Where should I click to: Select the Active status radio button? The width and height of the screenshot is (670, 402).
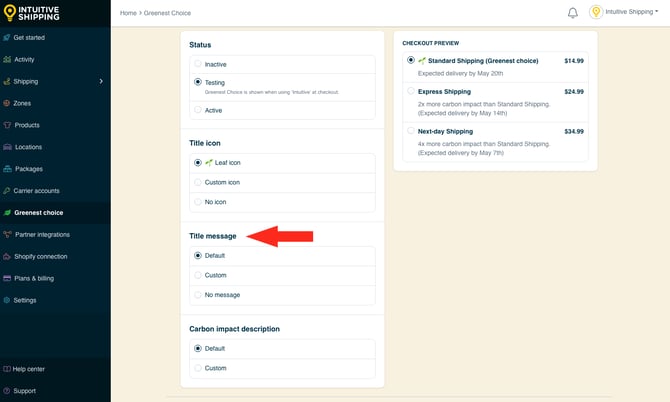pos(198,110)
